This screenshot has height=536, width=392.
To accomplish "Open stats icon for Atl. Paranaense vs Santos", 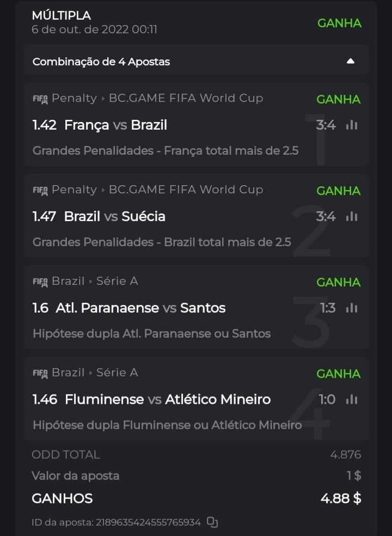I will pos(352,308).
